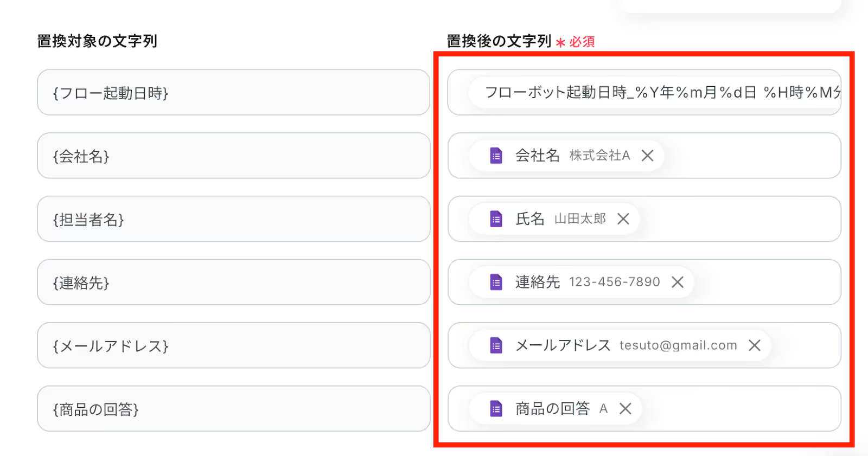
Task: Click the form icon on メールアドレス tag
Action: tap(496, 345)
